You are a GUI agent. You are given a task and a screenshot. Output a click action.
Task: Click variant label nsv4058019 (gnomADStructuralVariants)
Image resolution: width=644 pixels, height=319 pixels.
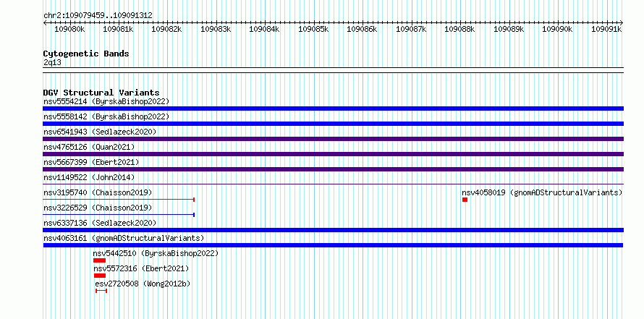pyautogui.click(x=542, y=192)
